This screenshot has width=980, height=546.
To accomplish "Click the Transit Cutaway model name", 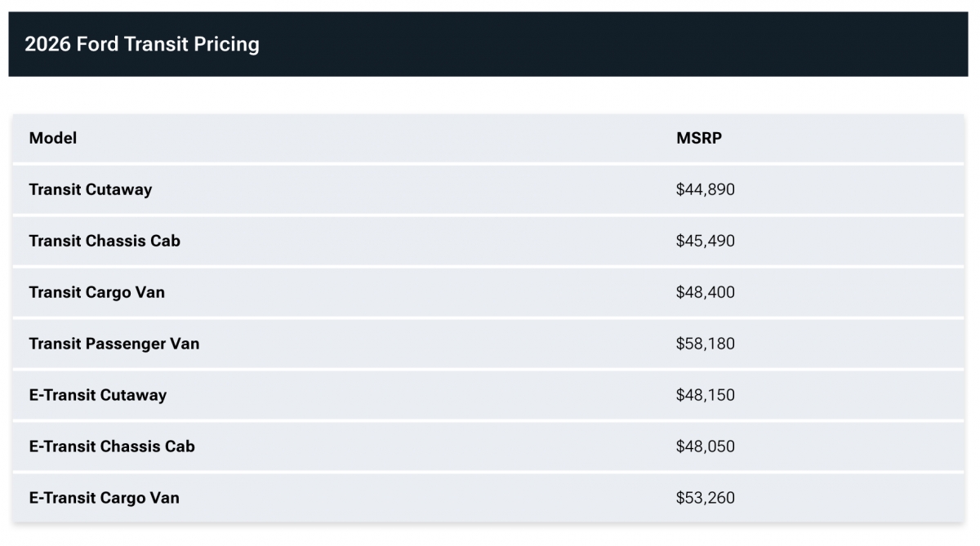I will point(91,189).
